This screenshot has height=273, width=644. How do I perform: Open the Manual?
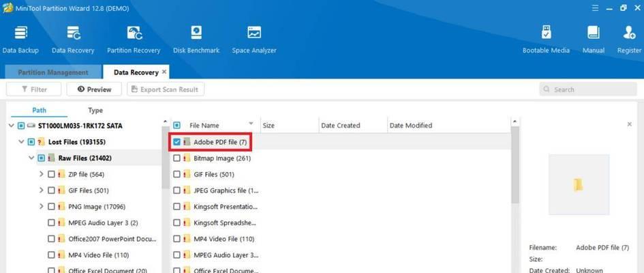click(x=594, y=40)
